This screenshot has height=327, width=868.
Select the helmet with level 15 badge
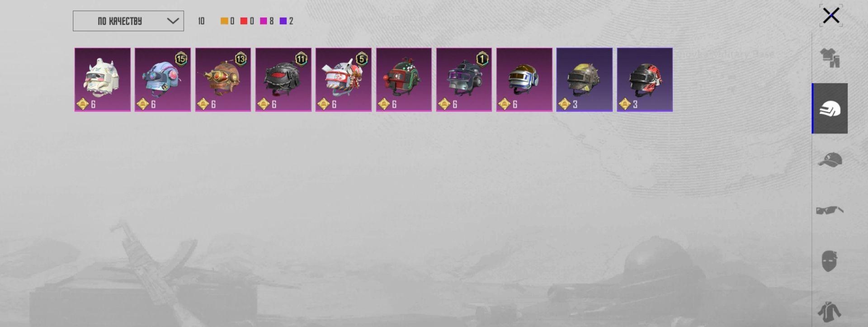tap(163, 80)
